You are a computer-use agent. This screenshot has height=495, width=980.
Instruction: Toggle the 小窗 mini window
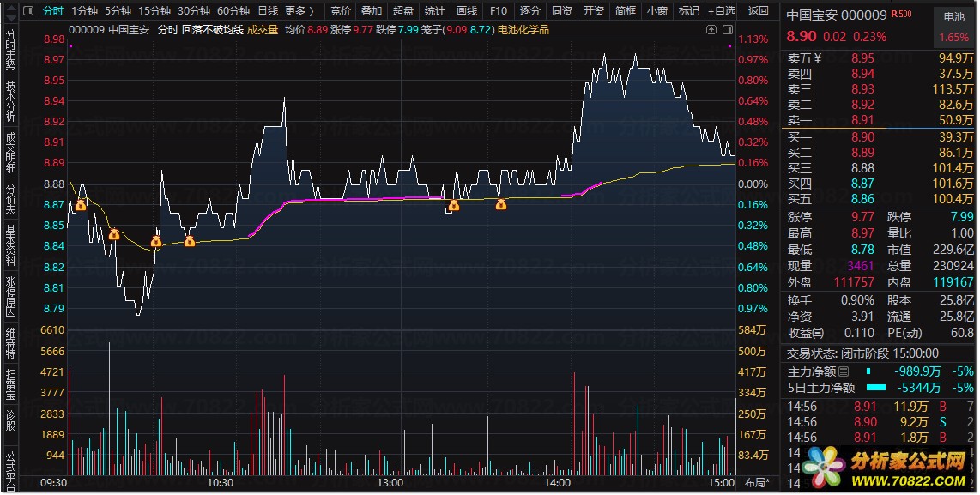pyautogui.click(x=656, y=10)
